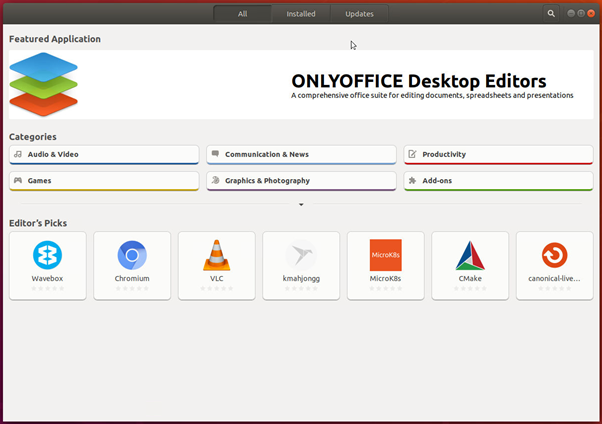
Task: Click the music note icon for Audio & Video
Action: pyautogui.click(x=18, y=154)
